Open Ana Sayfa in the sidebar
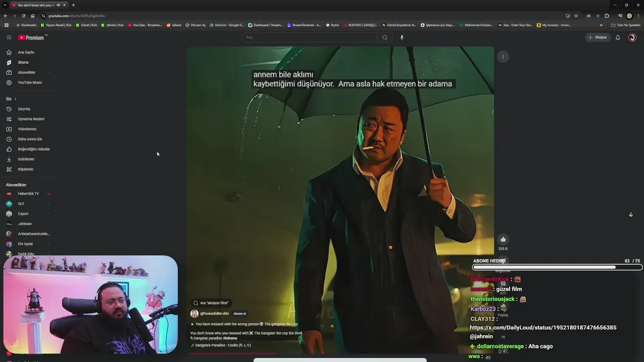Viewport: 644px width, 362px height. [26, 52]
